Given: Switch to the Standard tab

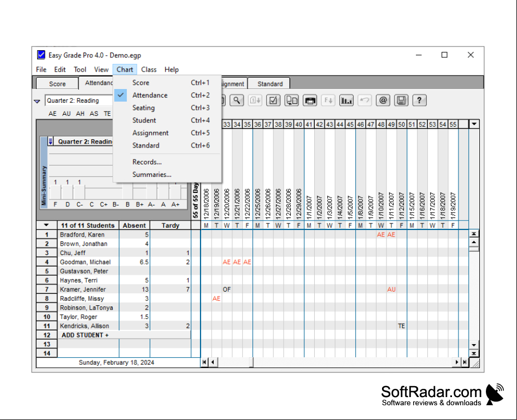Looking at the screenshot, I should tap(270, 84).
